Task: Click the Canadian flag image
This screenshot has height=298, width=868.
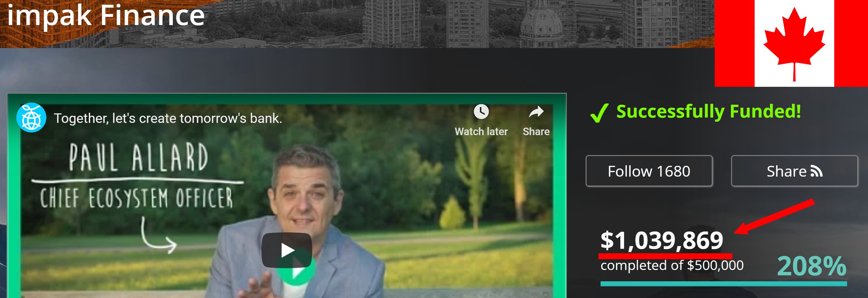Action: click(791, 43)
